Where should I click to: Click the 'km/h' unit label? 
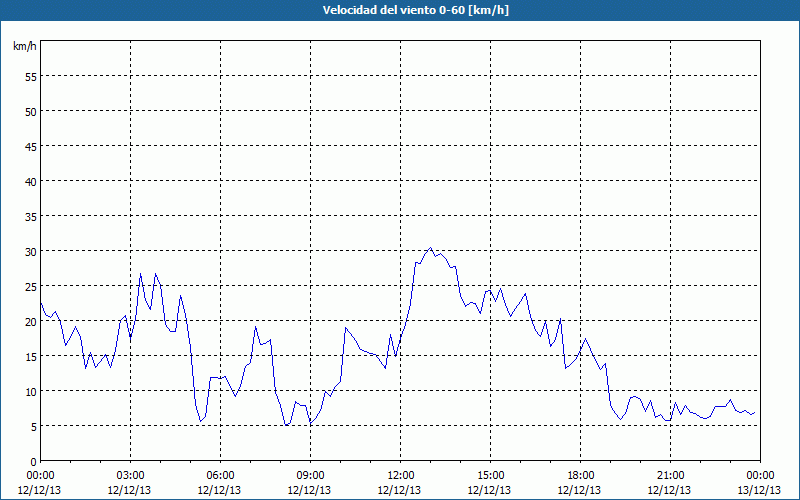25,46
